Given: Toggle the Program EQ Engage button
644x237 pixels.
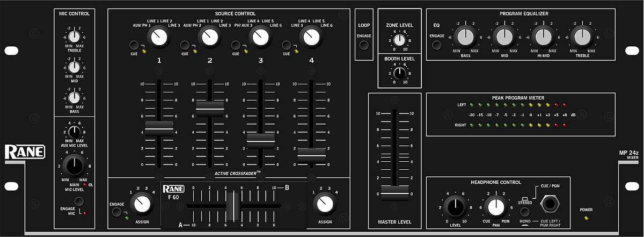Looking at the screenshot, I should 436,45.
